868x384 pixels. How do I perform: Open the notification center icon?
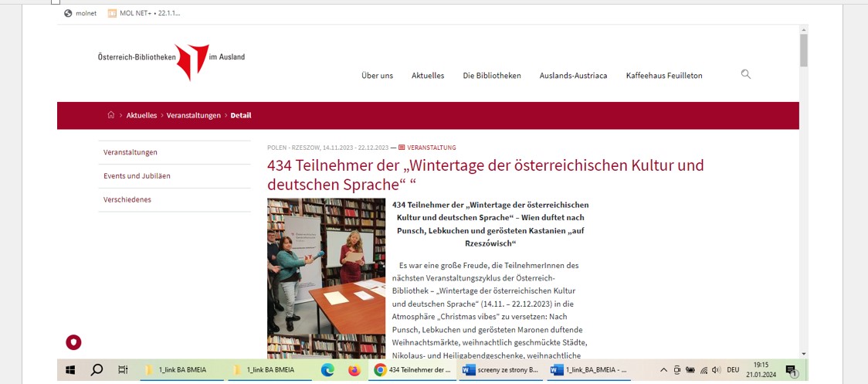tap(791, 370)
